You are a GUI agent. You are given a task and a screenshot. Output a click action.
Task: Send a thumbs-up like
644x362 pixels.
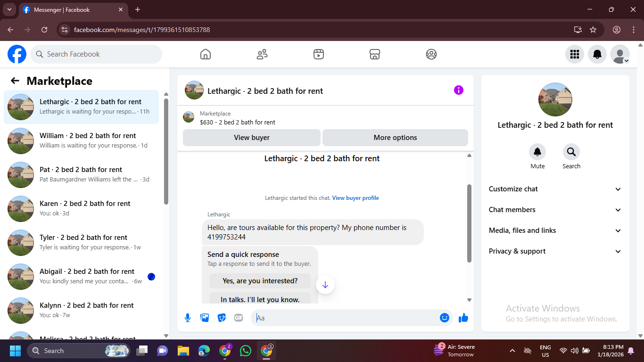(463, 318)
